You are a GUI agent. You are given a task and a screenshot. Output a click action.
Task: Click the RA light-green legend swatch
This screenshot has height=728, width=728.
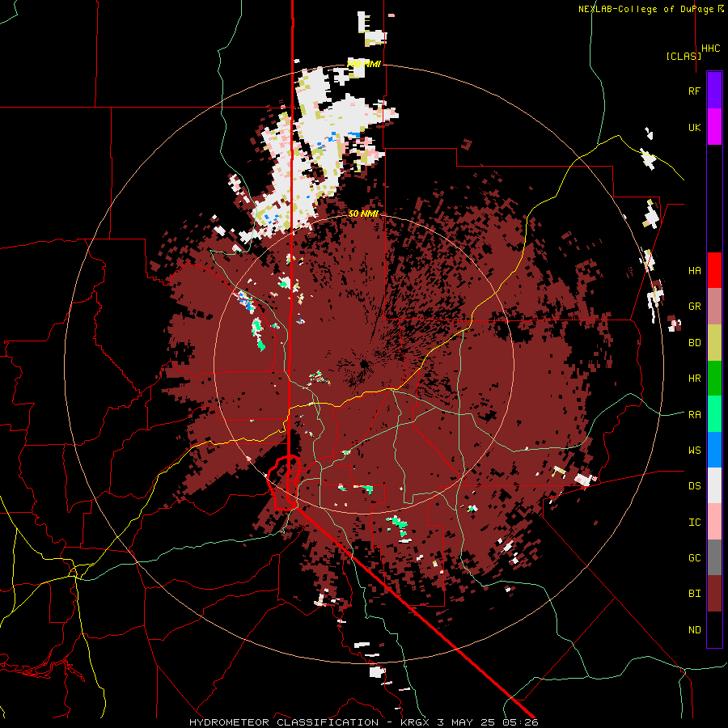pos(714,414)
